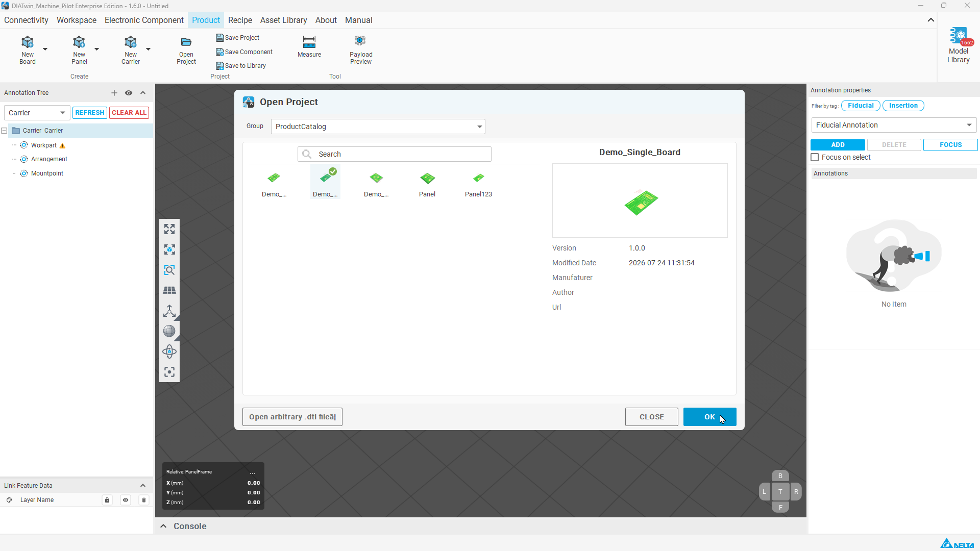This screenshot has width=980, height=551.
Task: Click Save to Library in ribbon
Action: 241,66
